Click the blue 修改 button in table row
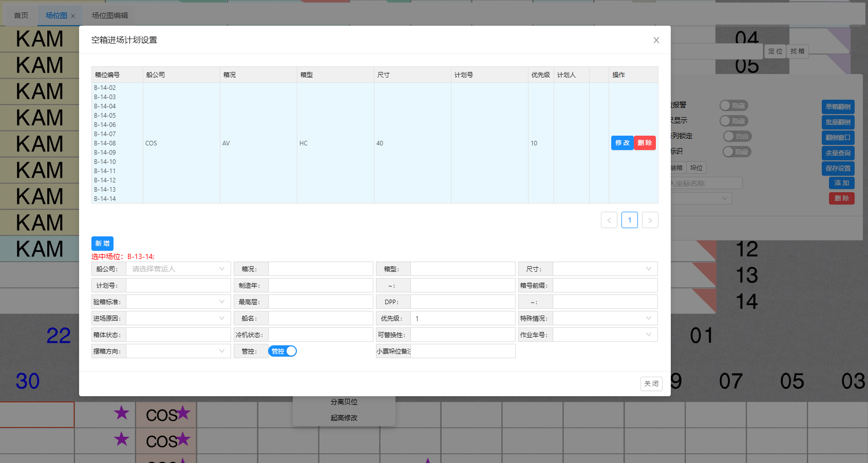 click(622, 143)
